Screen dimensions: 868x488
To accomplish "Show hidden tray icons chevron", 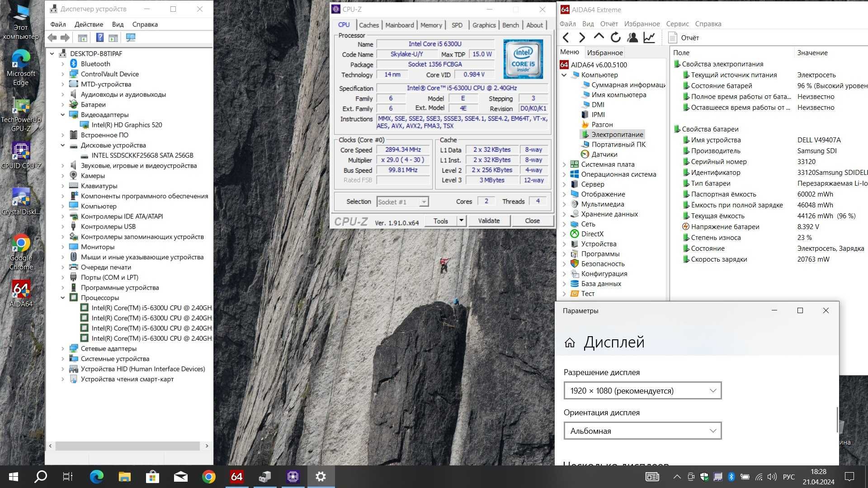I will tap(677, 477).
